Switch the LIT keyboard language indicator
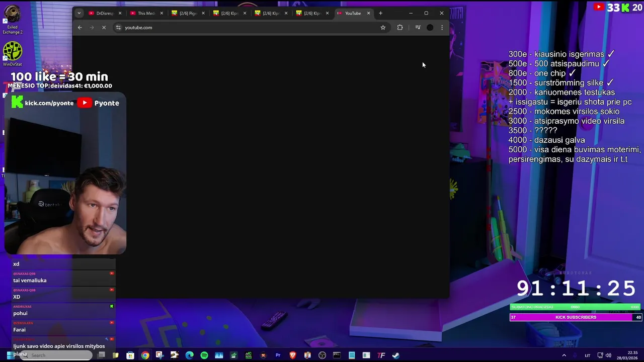 click(x=588, y=355)
